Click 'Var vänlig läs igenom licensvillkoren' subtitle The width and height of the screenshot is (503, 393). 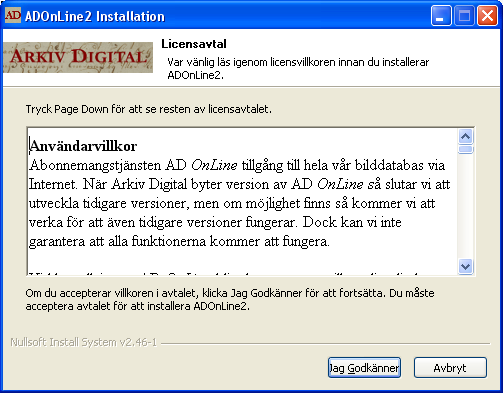point(298,68)
